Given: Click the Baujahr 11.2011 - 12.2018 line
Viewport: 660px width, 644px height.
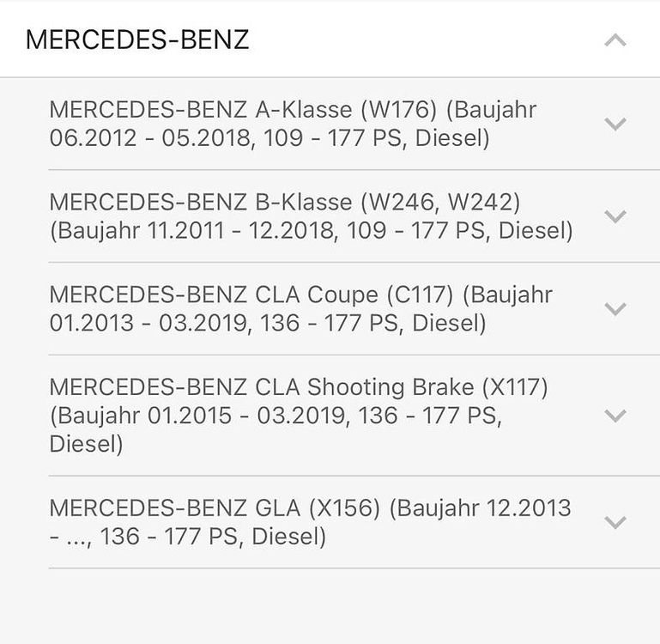Looking at the screenshot, I should coord(311,230).
